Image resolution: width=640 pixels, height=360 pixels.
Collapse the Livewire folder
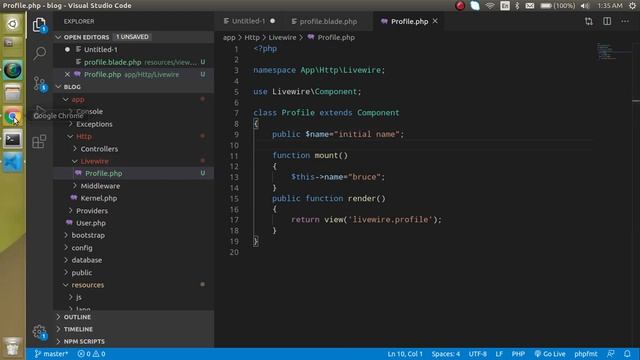pyautogui.click(x=133, y=161)
